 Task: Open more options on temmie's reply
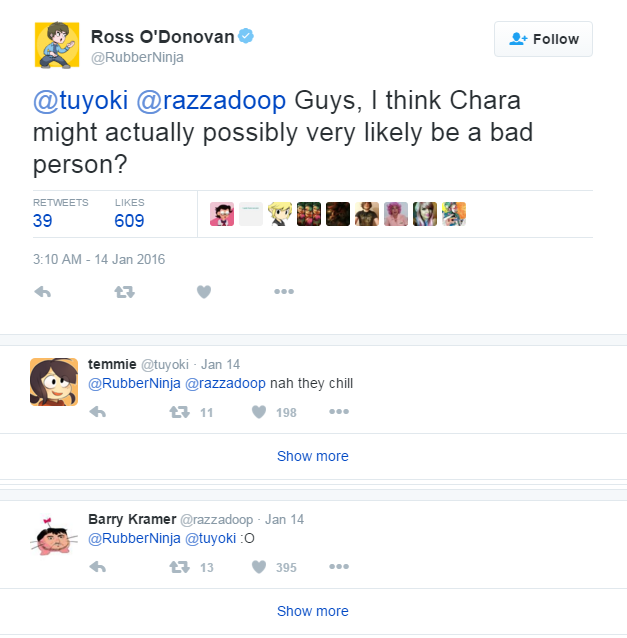click(x=339, y=412)
